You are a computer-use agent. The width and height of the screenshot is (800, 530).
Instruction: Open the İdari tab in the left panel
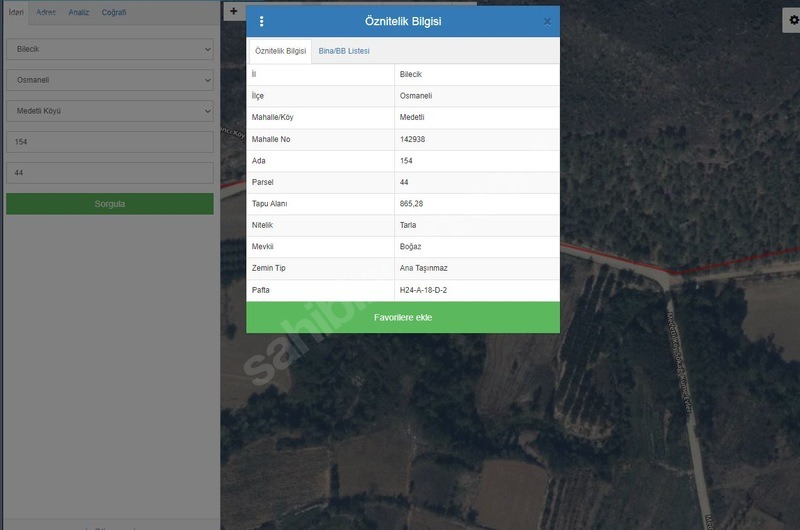(16, 12)
